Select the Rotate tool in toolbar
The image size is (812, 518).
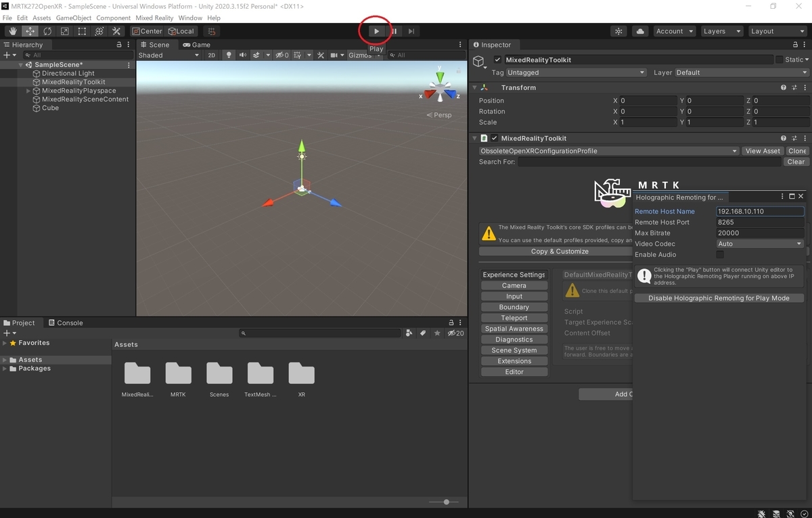click(47, 31)
